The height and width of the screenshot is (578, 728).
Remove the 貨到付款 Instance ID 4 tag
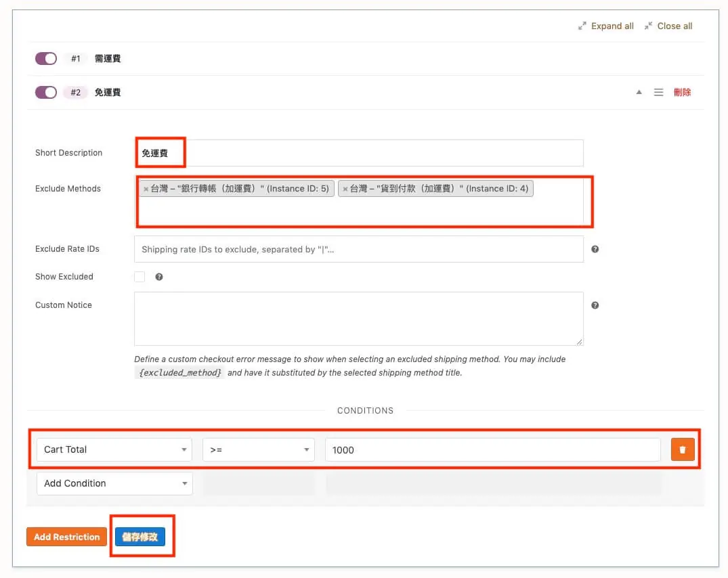[x=345, y=189]
